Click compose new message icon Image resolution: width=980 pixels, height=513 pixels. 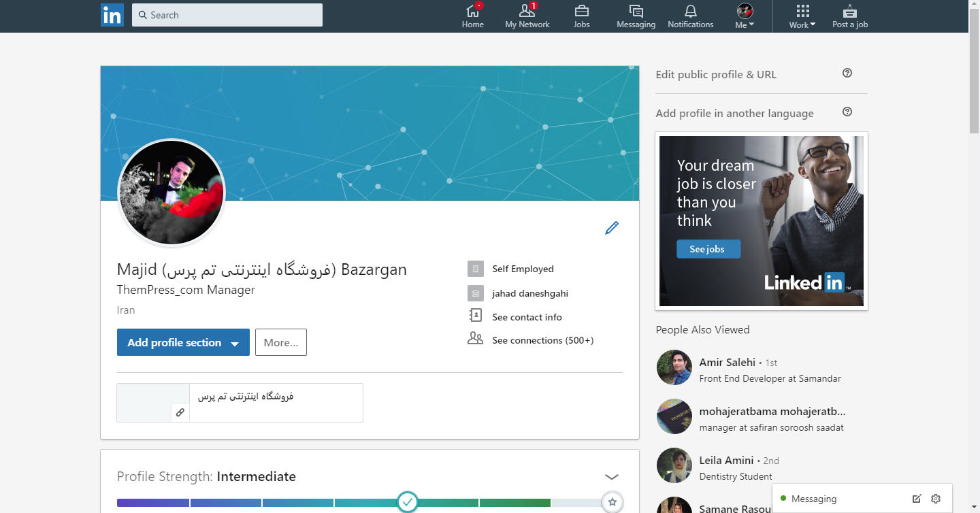tap(917, 499)
